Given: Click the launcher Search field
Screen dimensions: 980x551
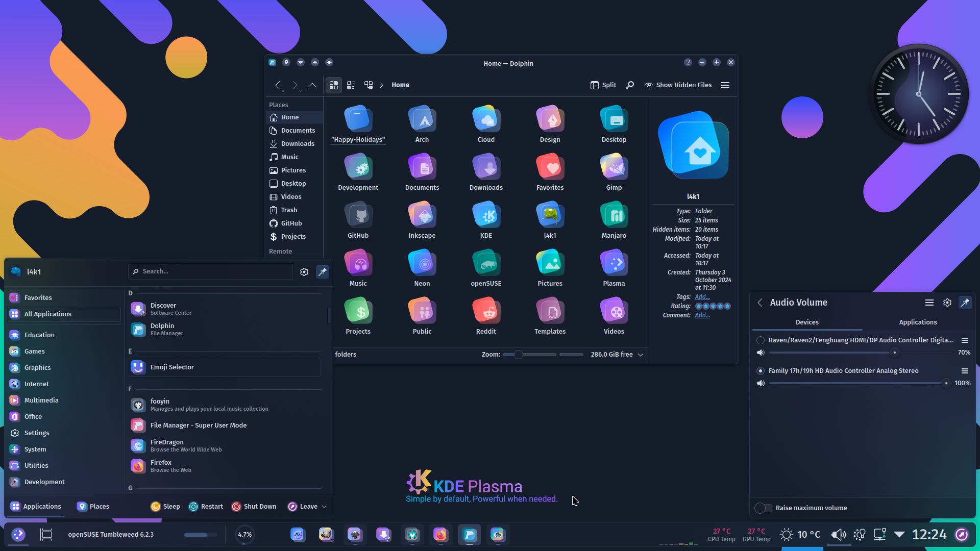Looking at the screenshot, I should click(210, 271).
